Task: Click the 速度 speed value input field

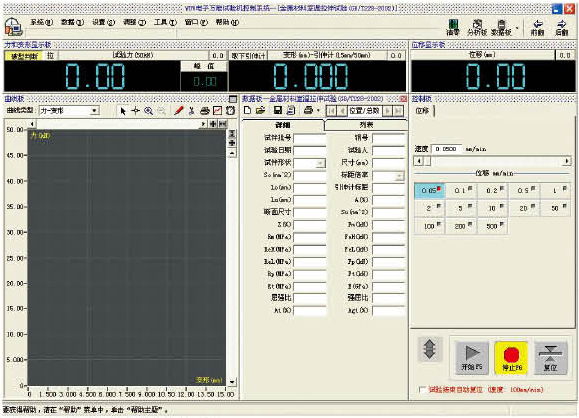Action: pyautogui.click(x=446, y=149)
